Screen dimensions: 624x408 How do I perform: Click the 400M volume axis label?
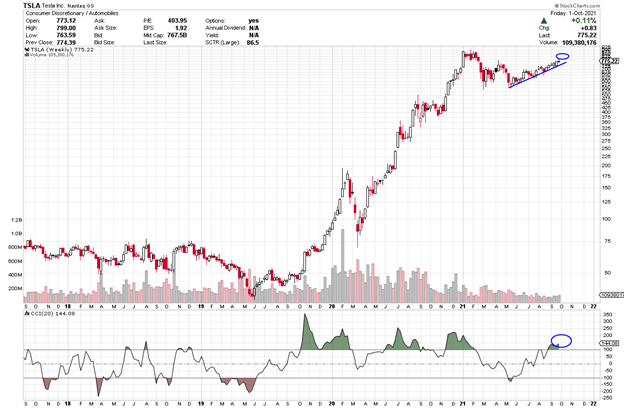pos(15,275)
